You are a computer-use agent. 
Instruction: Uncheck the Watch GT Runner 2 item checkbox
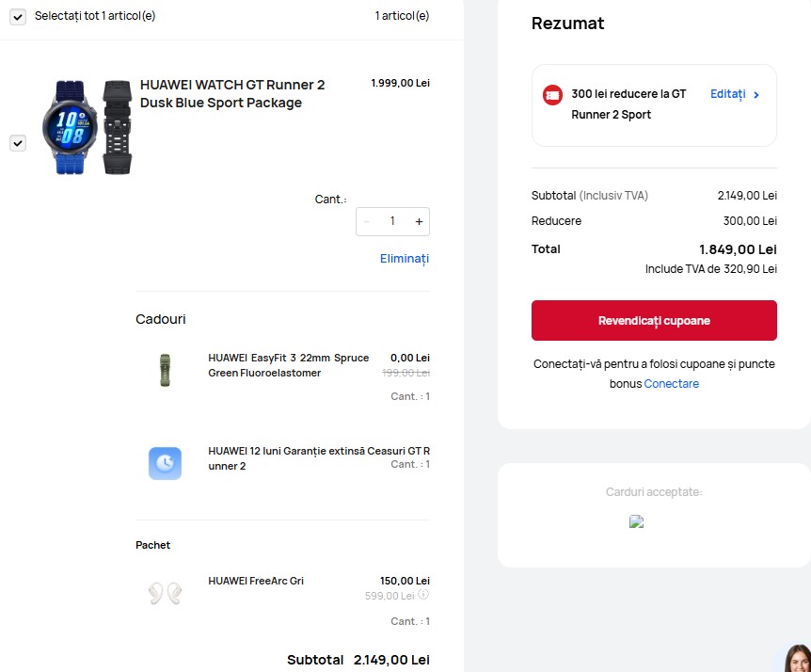point(18,143)
